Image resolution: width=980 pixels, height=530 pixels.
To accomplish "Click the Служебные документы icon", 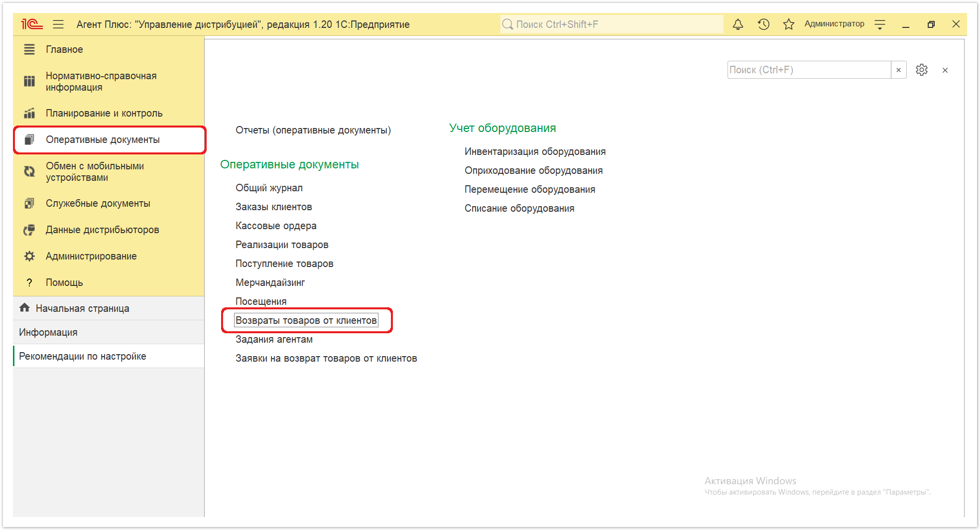I will pyautogui.click(x=29, y=203).
